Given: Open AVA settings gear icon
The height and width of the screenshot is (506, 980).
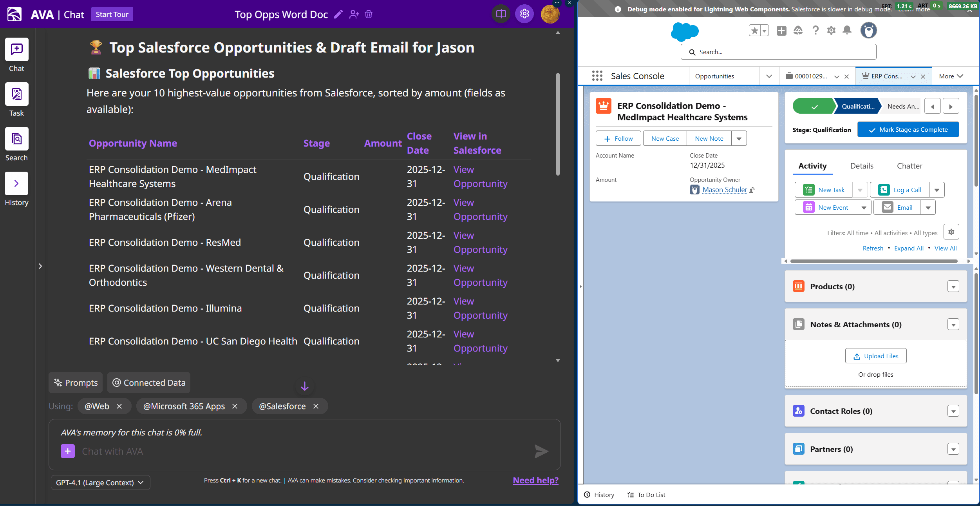Looking at the screenshot, I should point(524,14).
